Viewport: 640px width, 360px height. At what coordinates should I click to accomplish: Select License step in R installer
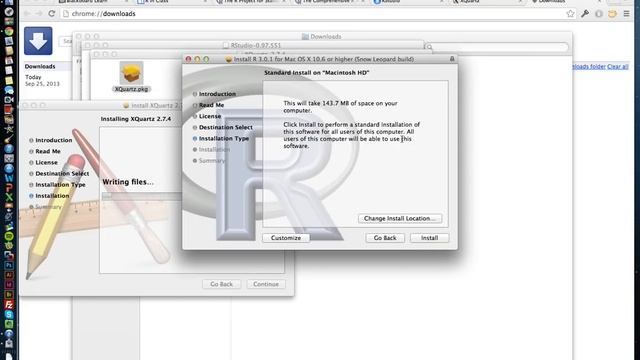[x=210, y=116]
